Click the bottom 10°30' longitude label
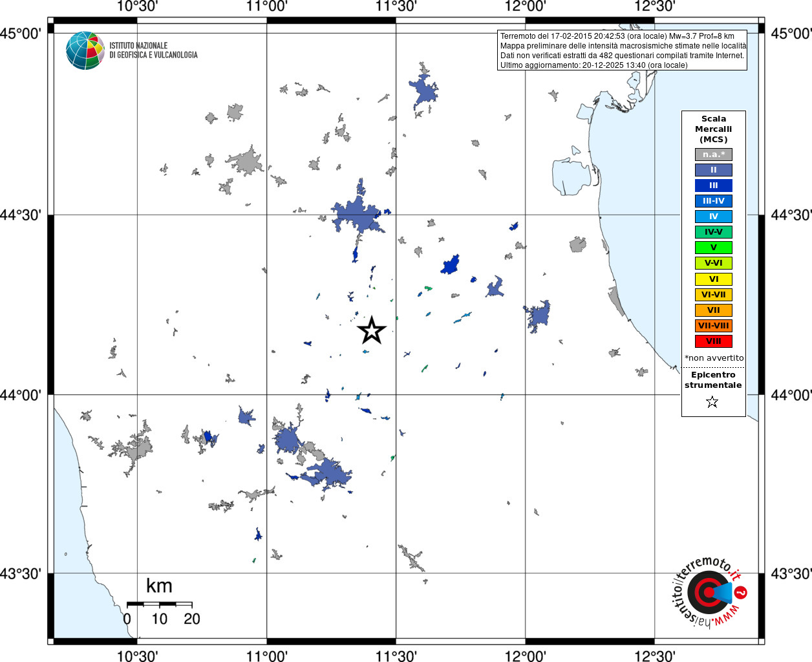 click(x=137, y=656)
